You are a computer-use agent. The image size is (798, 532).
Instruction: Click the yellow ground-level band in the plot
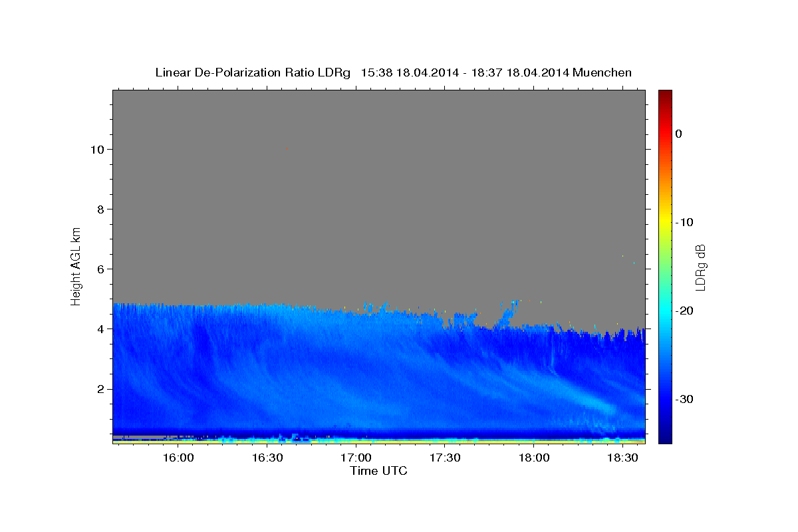point(378,441)
